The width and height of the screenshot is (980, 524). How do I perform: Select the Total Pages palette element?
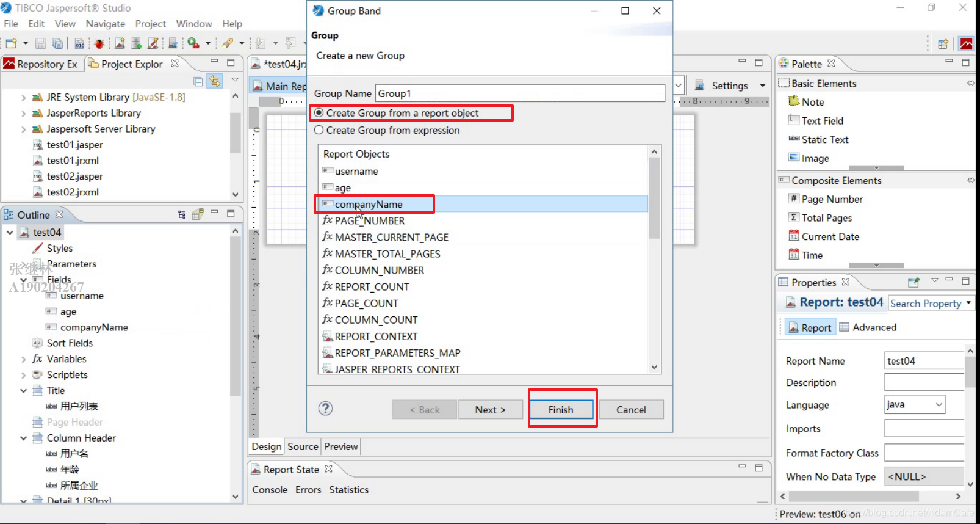tap(820, 218)
